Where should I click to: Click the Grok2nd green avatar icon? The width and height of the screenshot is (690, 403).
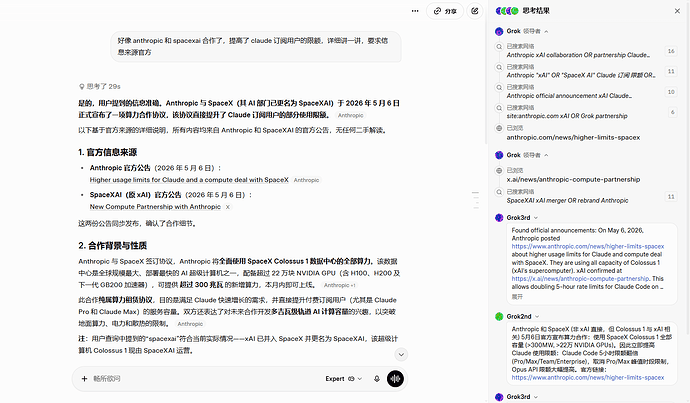coord(499,316)
